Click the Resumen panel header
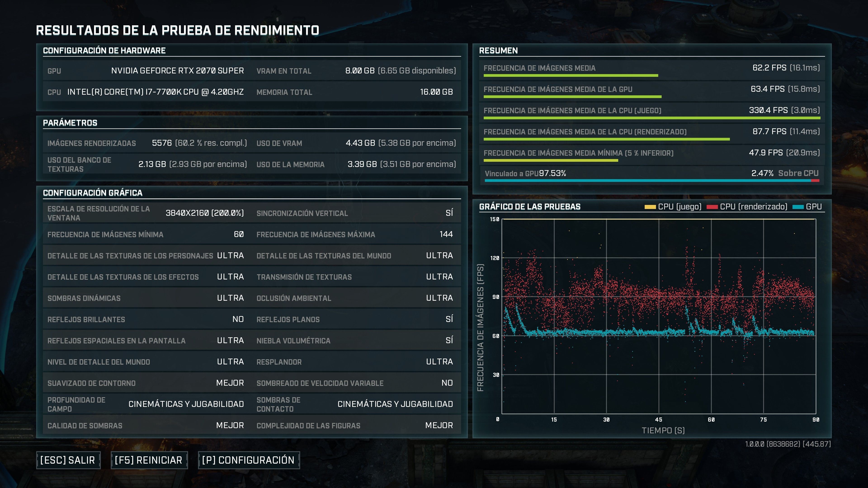 (498, 51)
